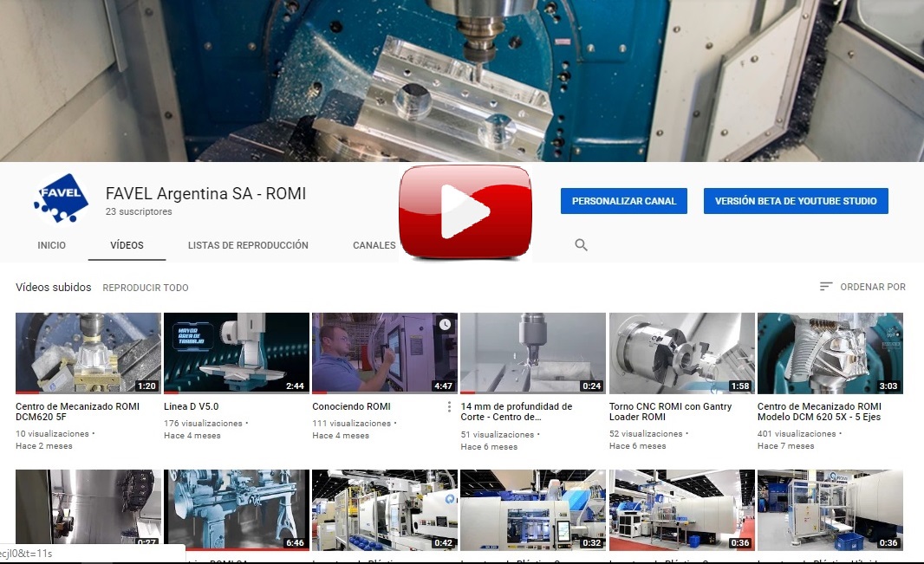Click the sort lines icon beside ORDENAR POR
This screenshot has width=924, height=564.
click(x=825, y=287)
